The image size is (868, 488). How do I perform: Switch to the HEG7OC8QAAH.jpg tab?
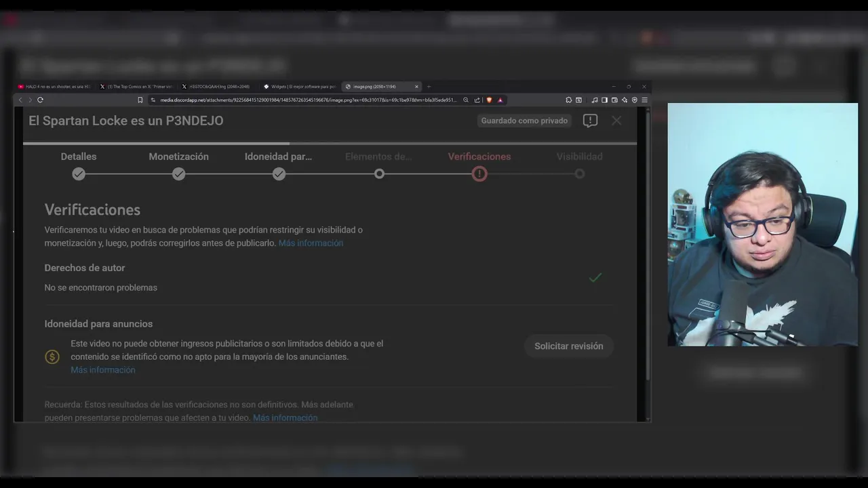(x=218, y=87)
